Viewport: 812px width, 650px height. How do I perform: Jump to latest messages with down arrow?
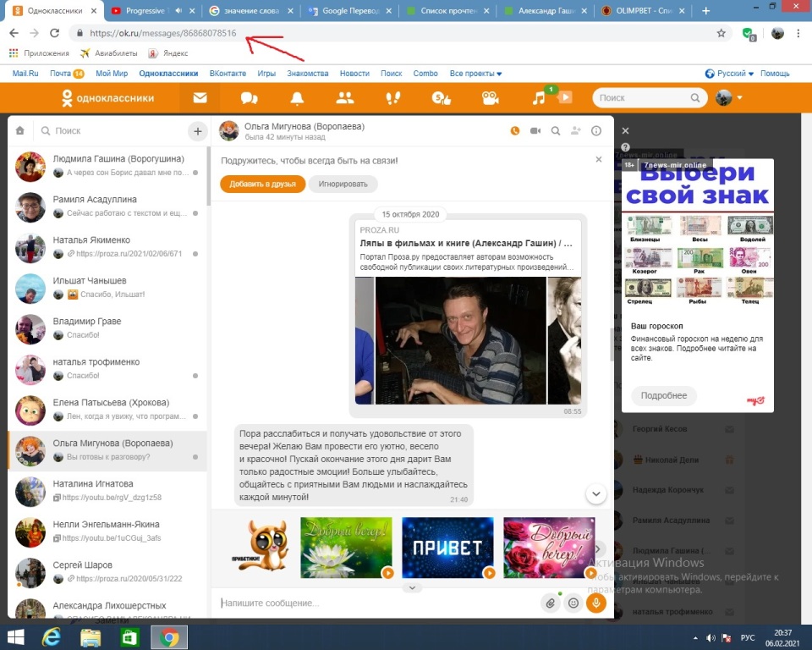[x=596, y=493]
